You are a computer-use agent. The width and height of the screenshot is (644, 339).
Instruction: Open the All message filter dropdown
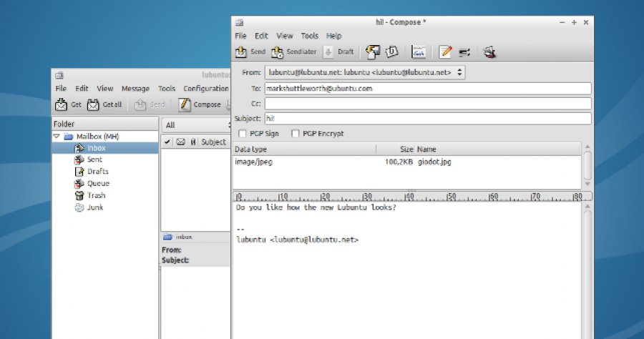(195, 125)
